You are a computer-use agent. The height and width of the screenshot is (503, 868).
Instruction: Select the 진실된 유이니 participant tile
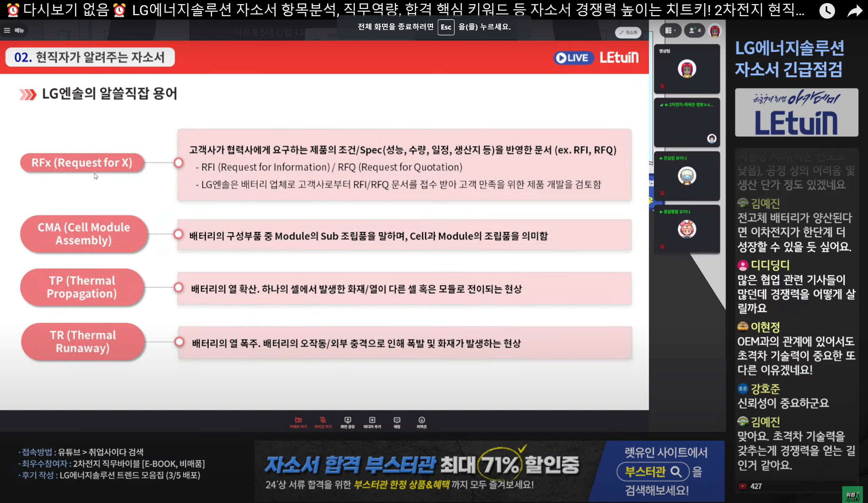(x=687, y=176)
